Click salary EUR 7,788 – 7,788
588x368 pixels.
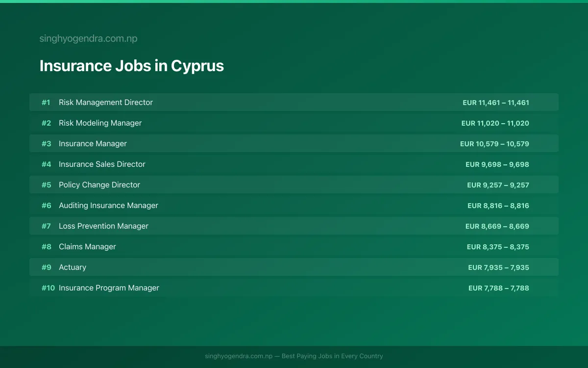click(499, 288)
